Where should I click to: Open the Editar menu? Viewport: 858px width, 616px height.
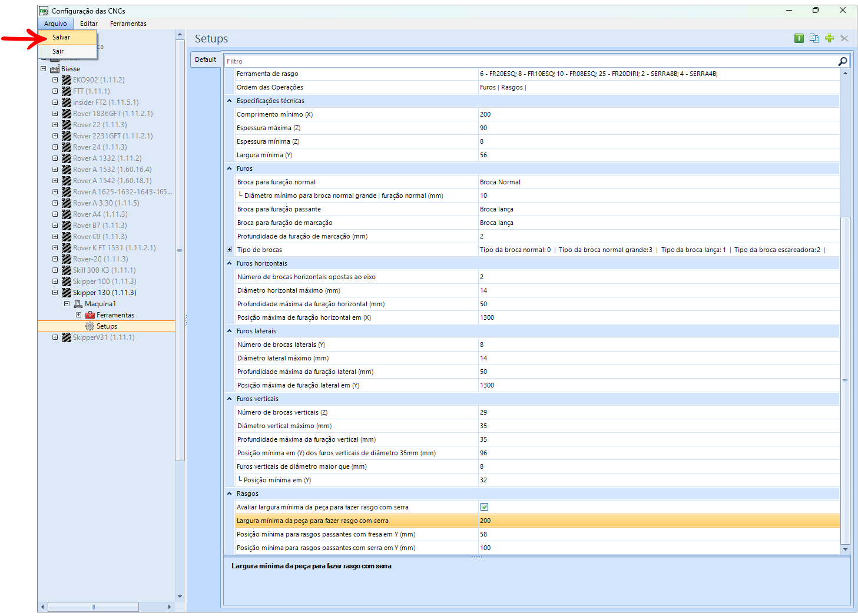[x=89, y=24]
